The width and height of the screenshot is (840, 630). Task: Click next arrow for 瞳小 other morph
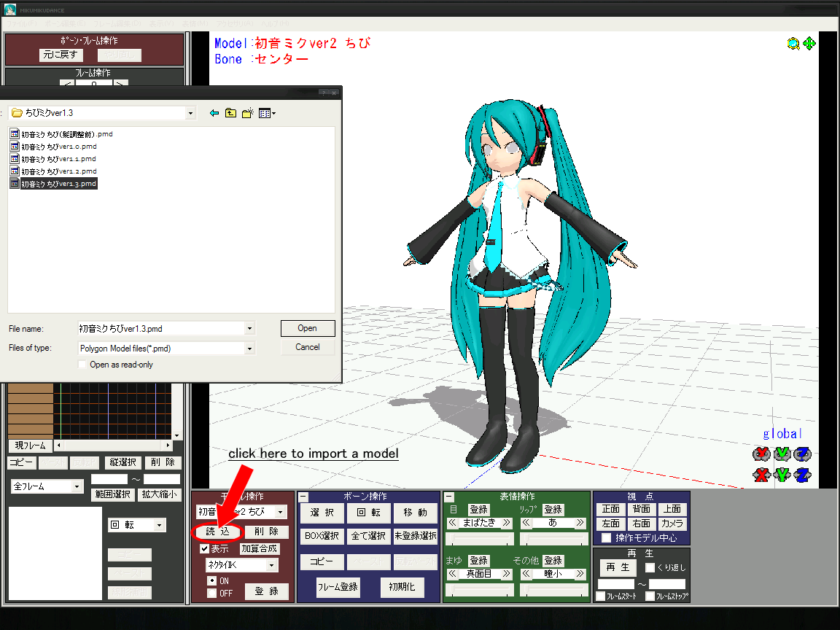[580, 574]
